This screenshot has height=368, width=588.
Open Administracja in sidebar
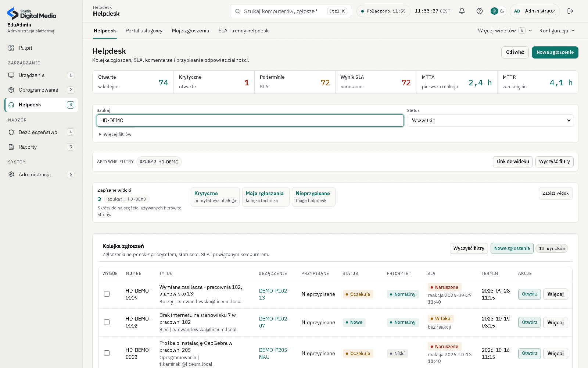(x=41, y=174)
